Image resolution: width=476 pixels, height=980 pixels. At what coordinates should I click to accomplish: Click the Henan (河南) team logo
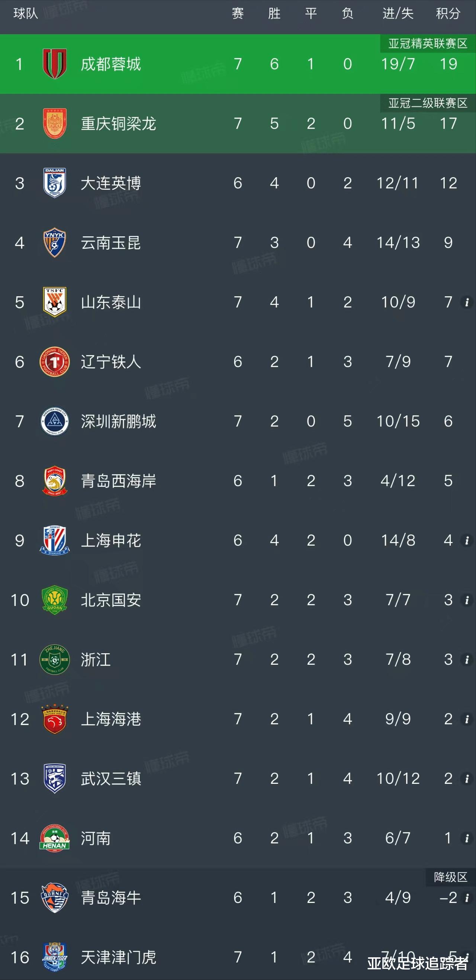point(55,838)
